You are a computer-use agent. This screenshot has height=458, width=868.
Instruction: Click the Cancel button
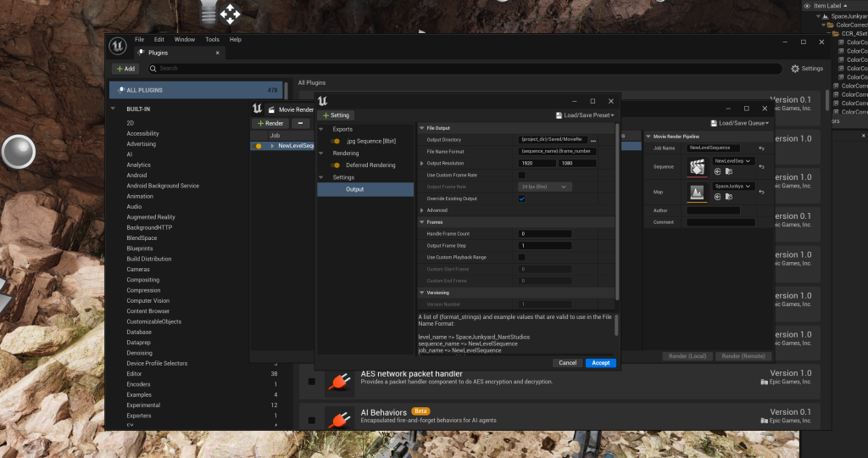pyautogui.click(x=567, y=363)
